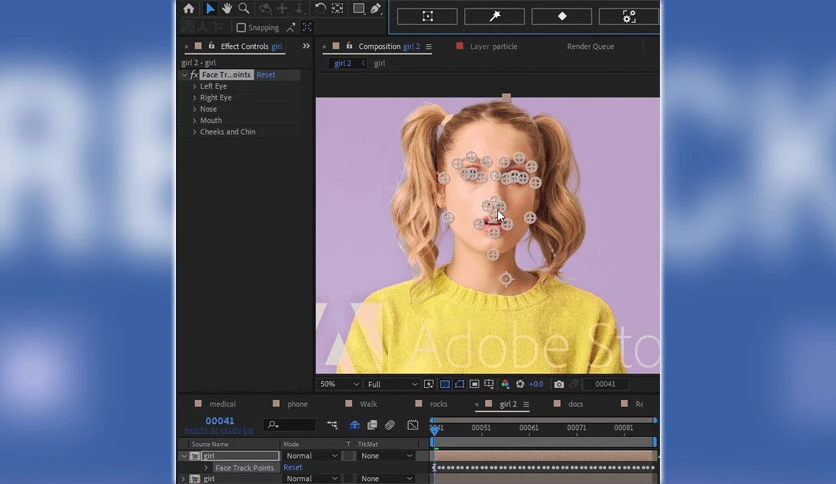Click the reset exposure icon
836x484 pixels.
click(x=520, y=384)
